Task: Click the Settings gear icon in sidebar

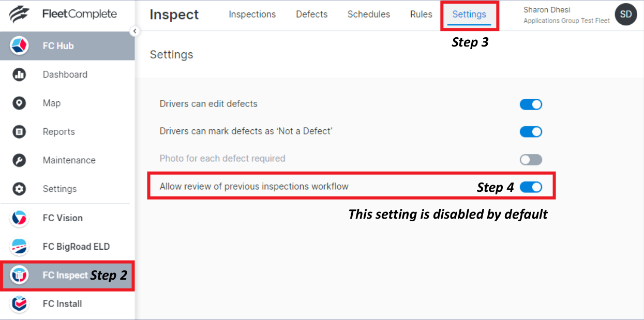Action: pos(19,189)
